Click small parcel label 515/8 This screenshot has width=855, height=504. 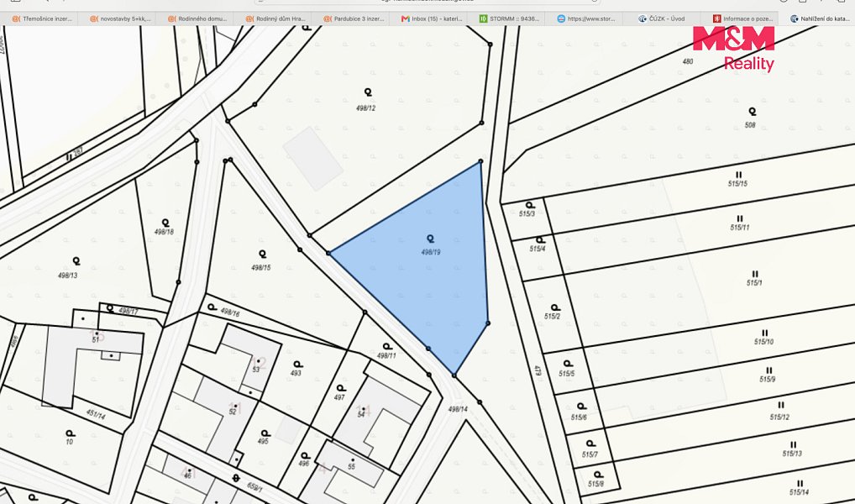596,484
